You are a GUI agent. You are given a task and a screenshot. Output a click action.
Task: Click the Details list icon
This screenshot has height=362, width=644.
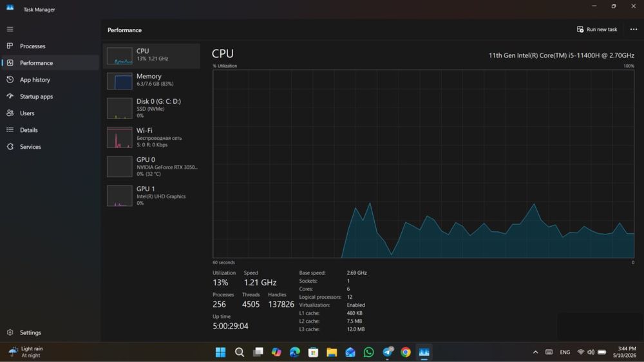click(10, 129)
